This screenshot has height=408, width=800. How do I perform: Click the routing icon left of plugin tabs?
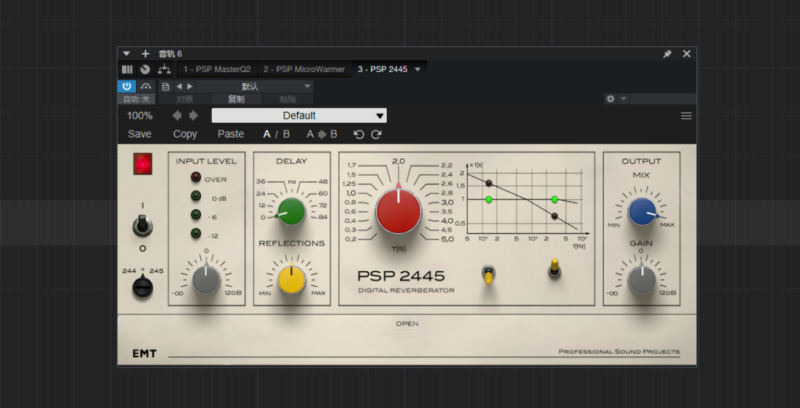point(163,69)
